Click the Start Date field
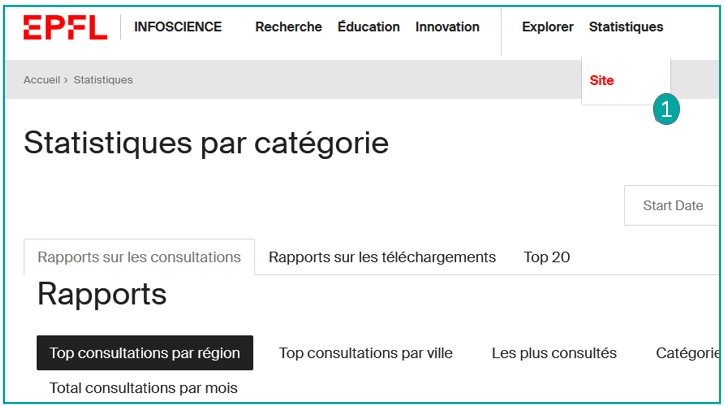Viewport: 725px width, 406px height. (x=672, y=205)
